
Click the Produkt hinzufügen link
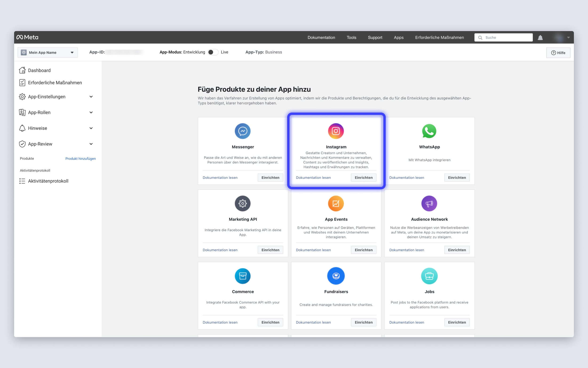click(x=80, y=158)
